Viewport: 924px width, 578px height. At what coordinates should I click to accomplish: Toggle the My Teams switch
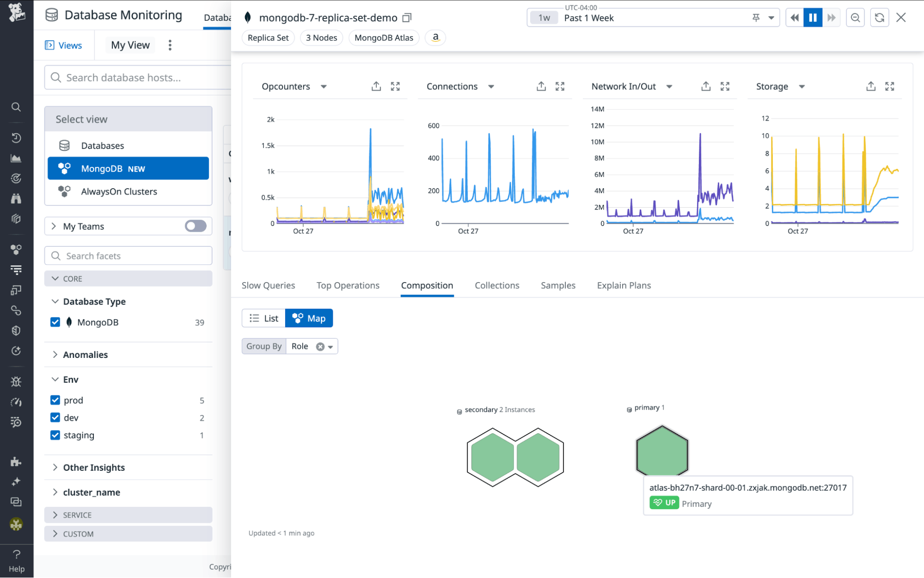pyautogui.click(x=196, y=226)
